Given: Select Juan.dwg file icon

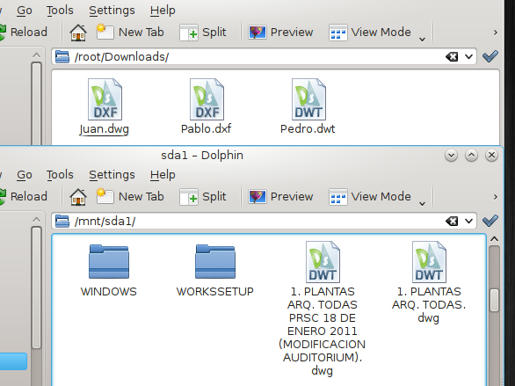Looking at the screenshot, I should [105, 99].
